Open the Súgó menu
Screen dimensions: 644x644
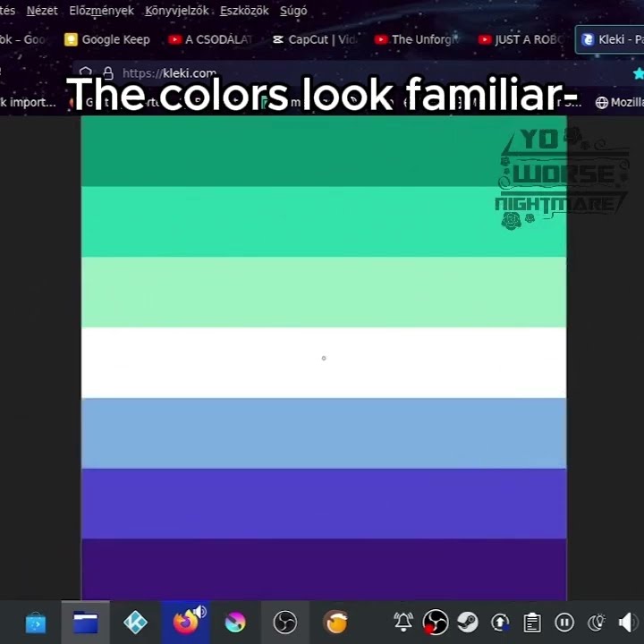[293, 10]
